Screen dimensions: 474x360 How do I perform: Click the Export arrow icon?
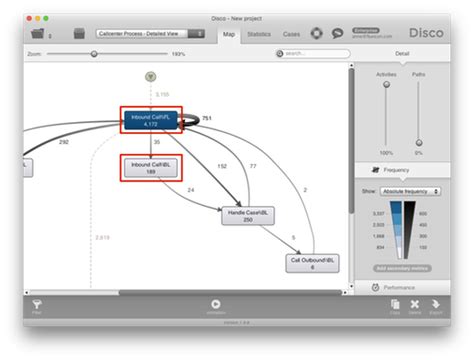436,304
